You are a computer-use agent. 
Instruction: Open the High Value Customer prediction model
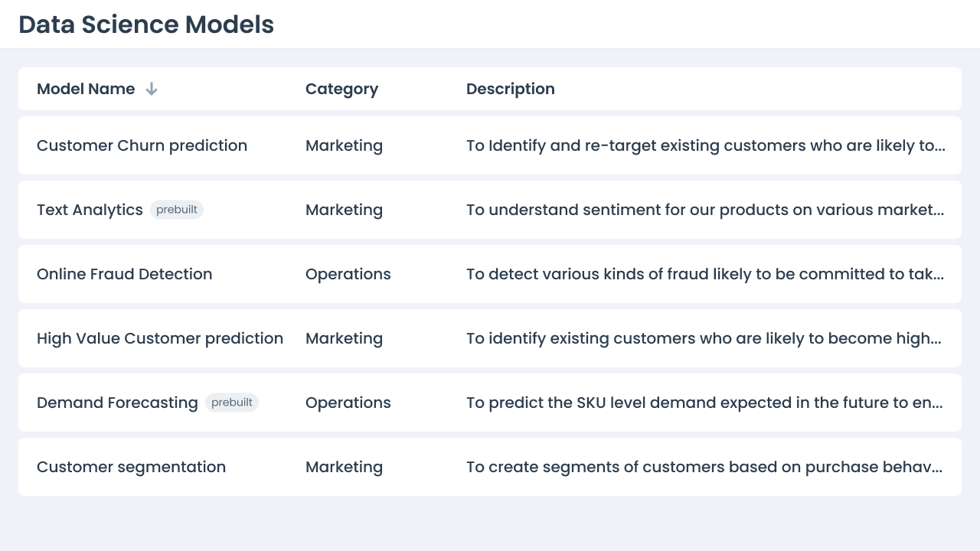pos(160,338)
